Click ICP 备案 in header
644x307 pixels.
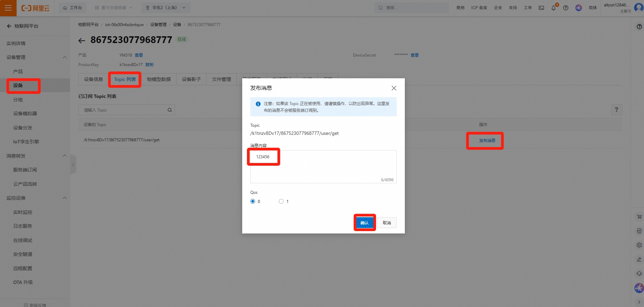point(479,8)
